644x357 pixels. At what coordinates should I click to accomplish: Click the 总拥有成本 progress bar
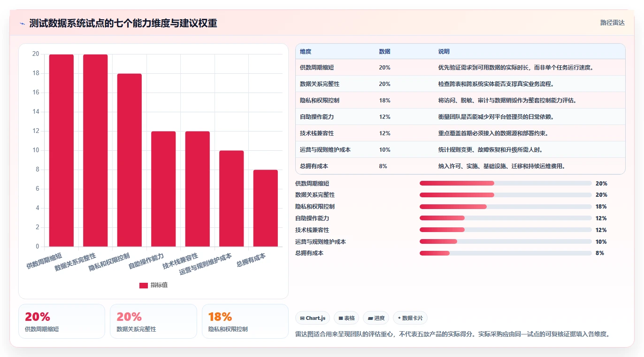506,253
